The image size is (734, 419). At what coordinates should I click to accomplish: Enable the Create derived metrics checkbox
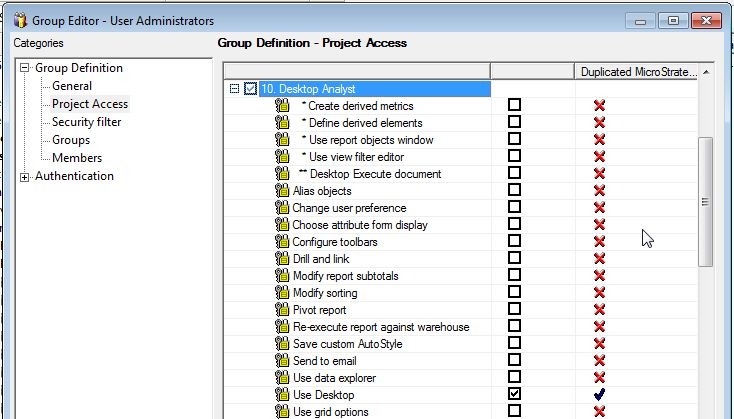[515, 106]
